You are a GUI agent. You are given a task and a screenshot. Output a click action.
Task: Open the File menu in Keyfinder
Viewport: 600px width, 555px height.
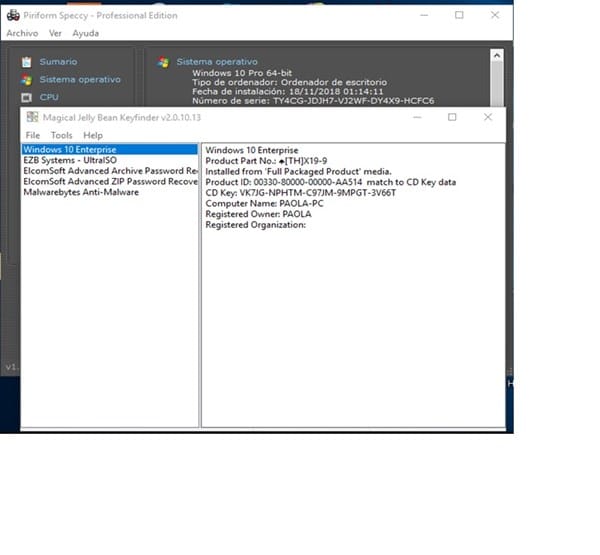coord(33,135)
